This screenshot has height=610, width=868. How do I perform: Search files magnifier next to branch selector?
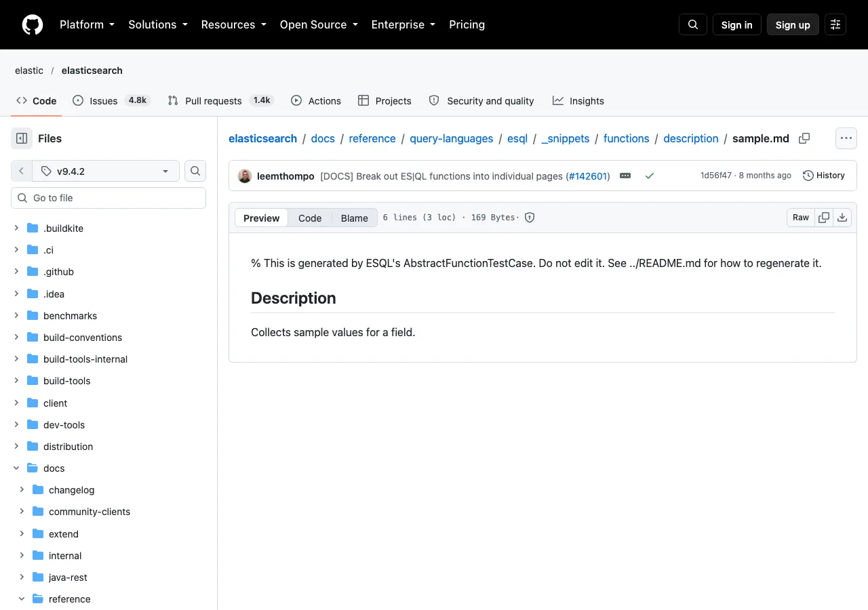pyautogui.click(x=195, y=171)
